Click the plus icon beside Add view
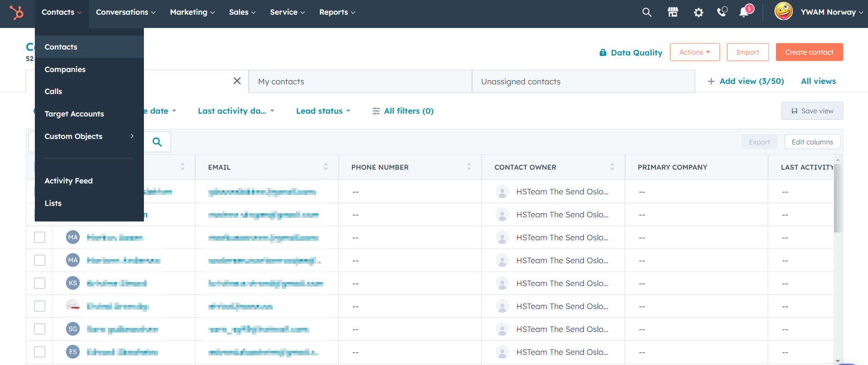 click(x=711, y=81)
